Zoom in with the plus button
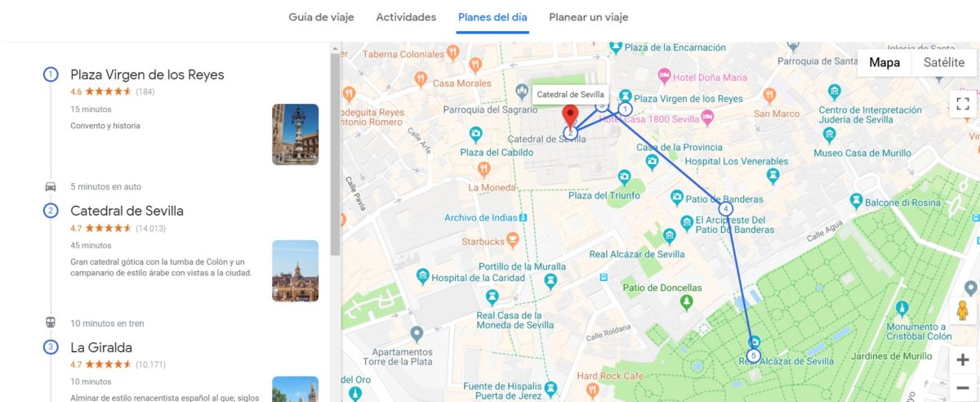This screenshot has height=402, width=980. 963,360
